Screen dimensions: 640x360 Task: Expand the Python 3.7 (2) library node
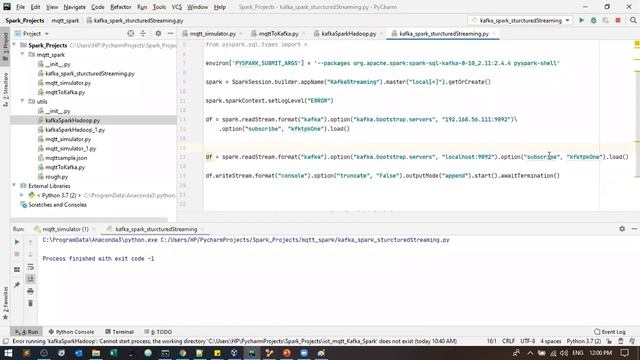(22, 195)
